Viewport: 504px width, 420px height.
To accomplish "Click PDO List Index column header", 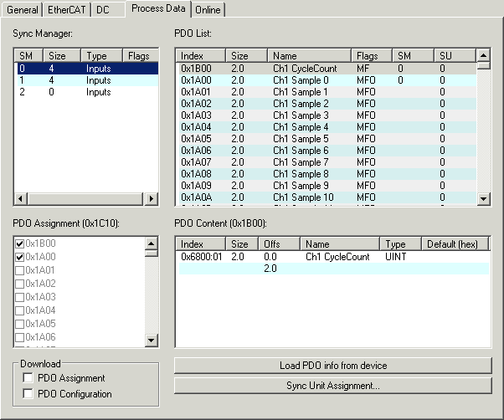I will [x=201, y=56].
